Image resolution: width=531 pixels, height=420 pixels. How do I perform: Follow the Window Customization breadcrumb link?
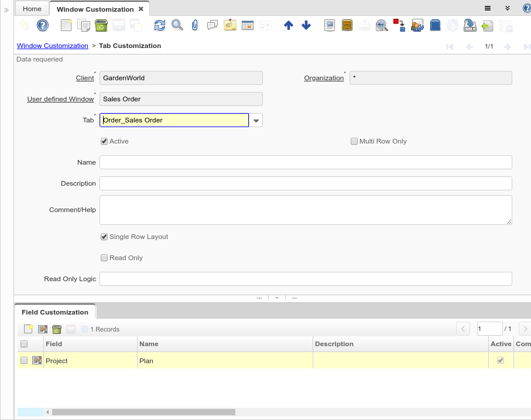click(53, 46)
